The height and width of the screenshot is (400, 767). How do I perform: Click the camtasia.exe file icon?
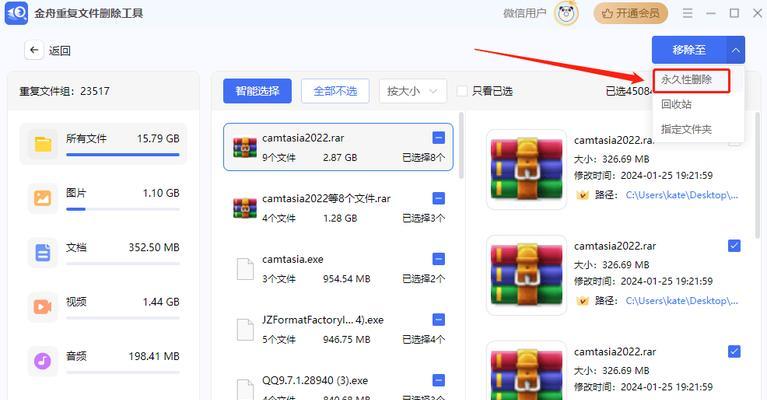click(245, 269)
